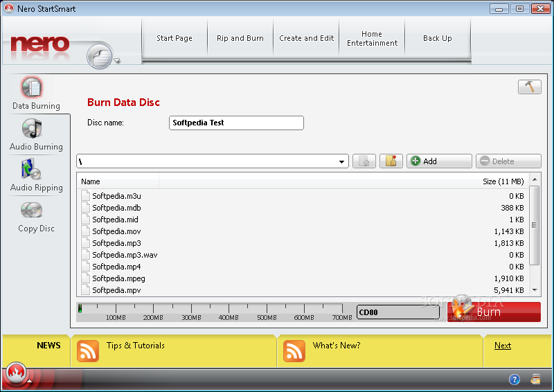Image resolution: width=554 pixels, height=392 pixels.
Task: Open the Tips & Tutorials news item
Action: pyautogui.click(x=136, y=346)
